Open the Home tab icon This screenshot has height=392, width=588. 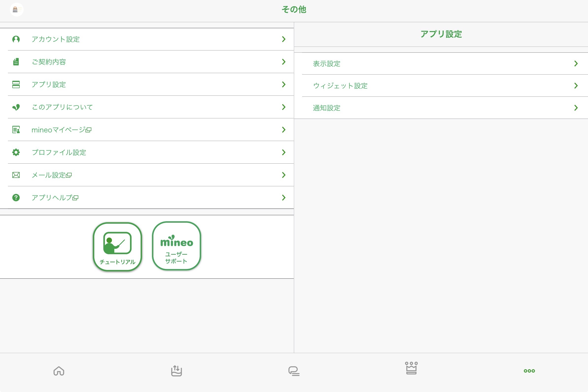coord(59,371)
